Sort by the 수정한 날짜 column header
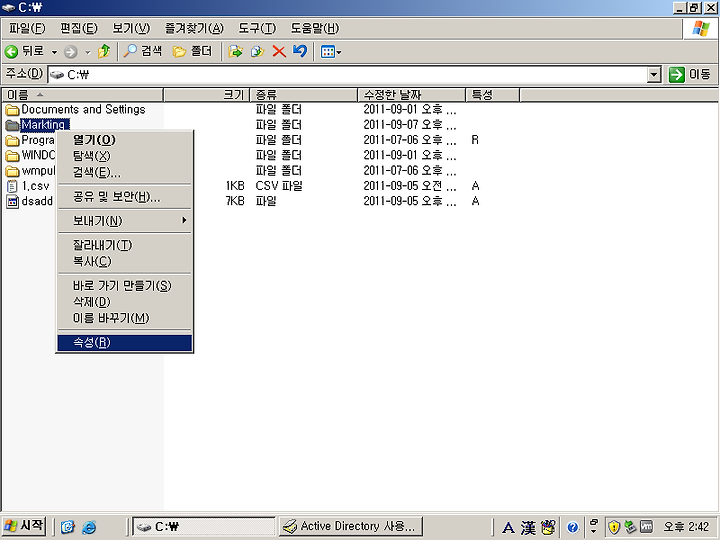 click(411, 95)
